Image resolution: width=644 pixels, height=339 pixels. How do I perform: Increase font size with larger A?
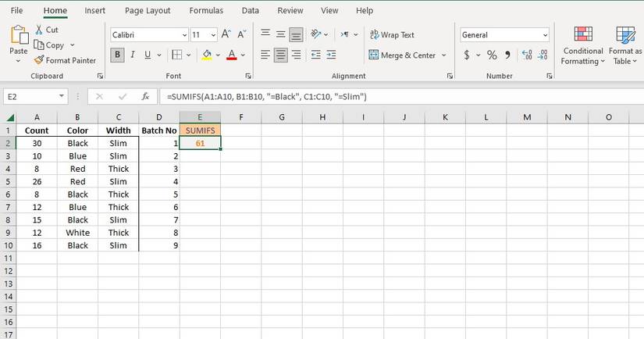tap(226, 34)
